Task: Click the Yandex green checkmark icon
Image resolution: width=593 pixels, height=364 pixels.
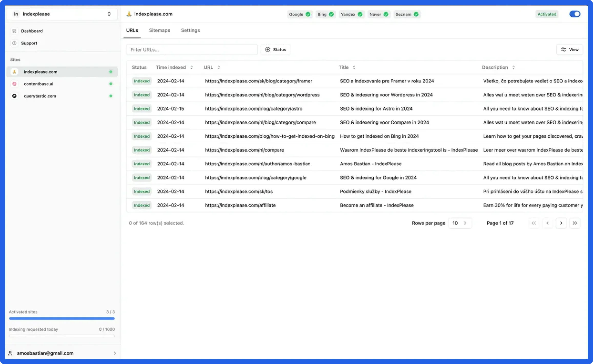Action: point(360,14)
